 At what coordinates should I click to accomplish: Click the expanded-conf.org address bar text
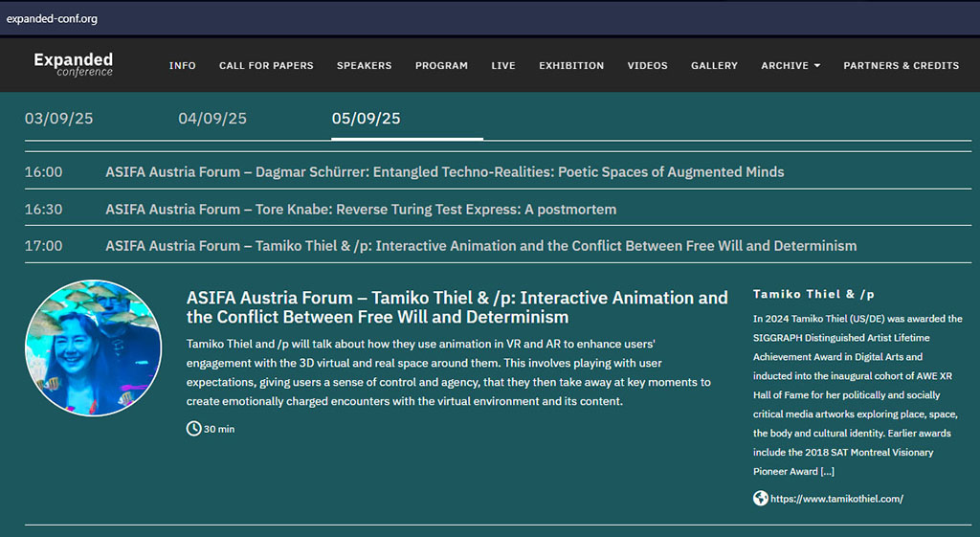tap(52, 19)
